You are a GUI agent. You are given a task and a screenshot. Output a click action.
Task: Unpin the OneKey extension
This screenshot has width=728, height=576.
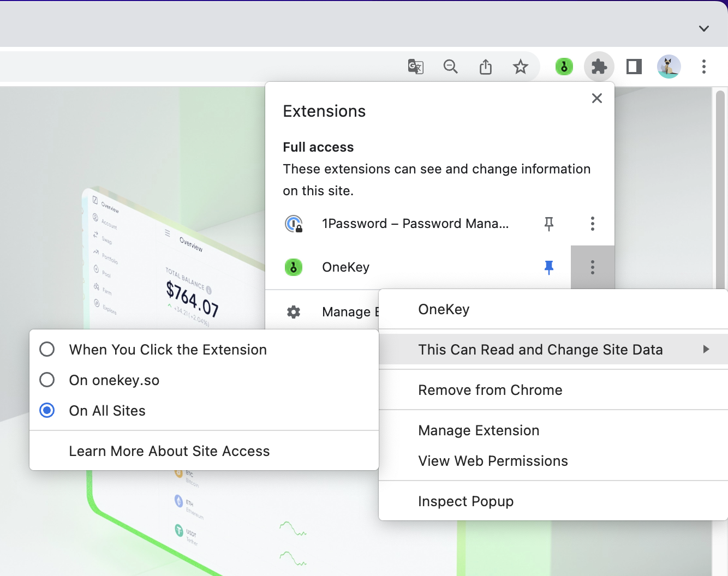click(549, 267)
